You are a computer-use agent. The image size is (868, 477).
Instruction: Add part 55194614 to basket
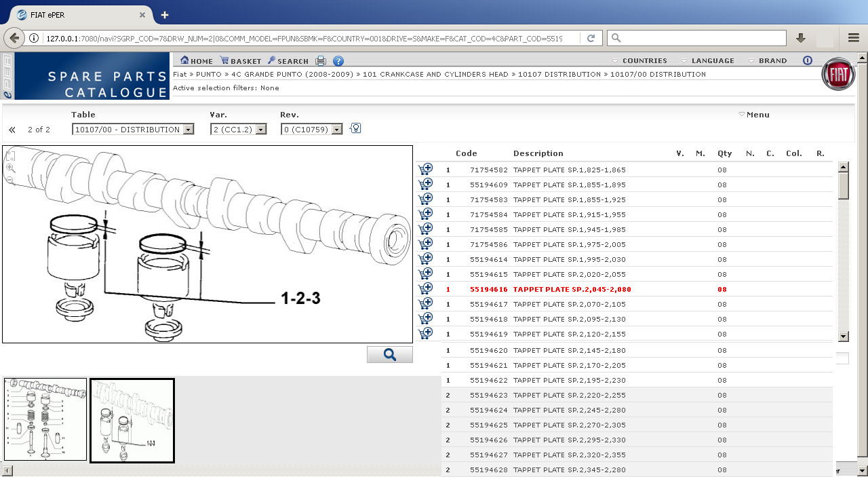point(425,259)
